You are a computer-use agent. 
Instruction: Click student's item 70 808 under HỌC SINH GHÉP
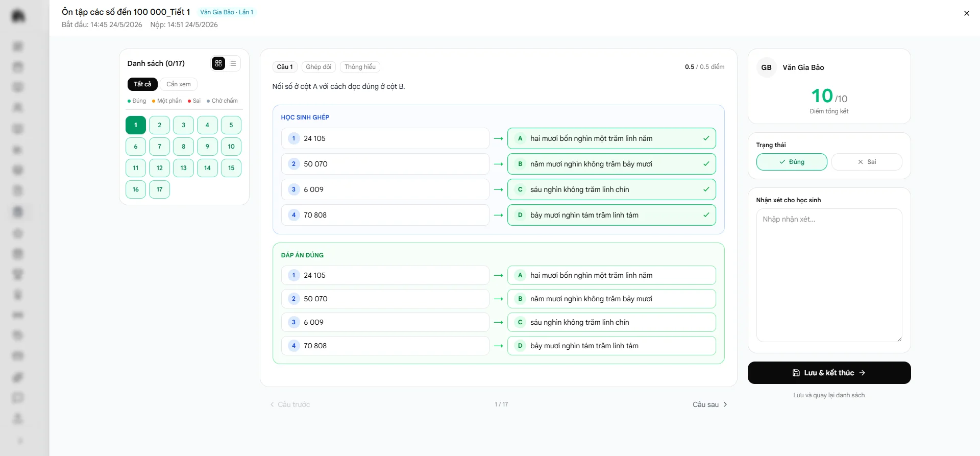(x=385, y=215)
